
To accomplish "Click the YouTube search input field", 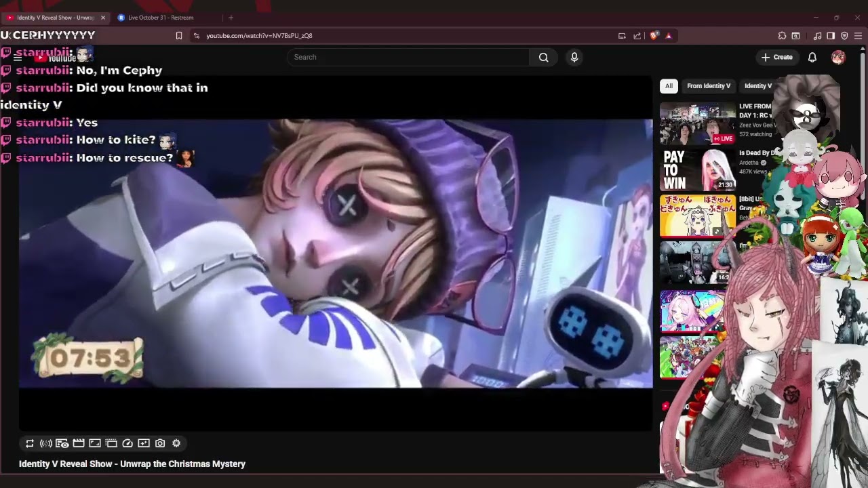I will (x=408, y=57).
